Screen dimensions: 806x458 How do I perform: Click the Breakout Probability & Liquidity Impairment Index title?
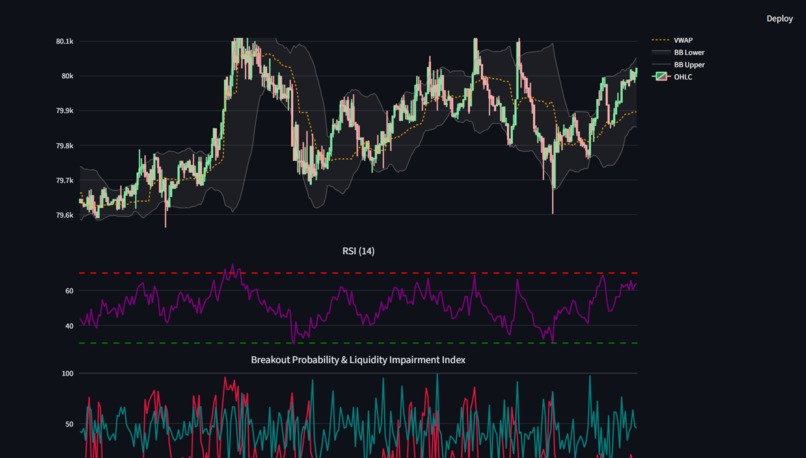[358, 360]
